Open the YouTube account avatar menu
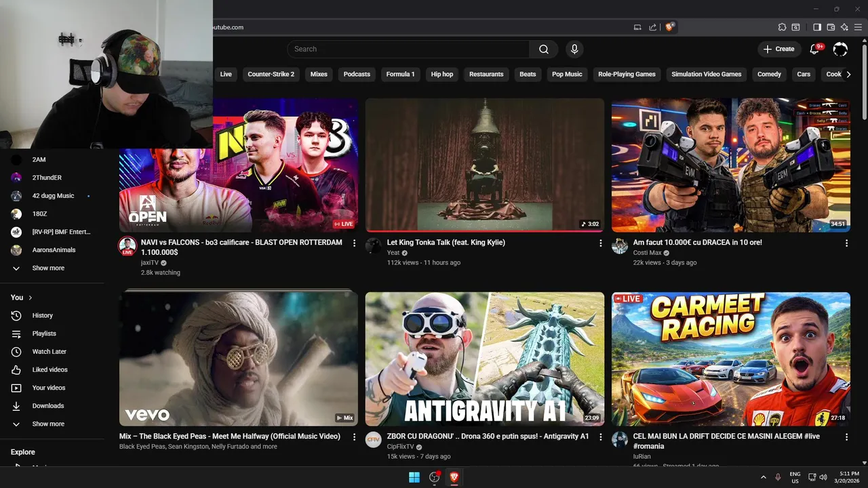This screenshot has width=868, height=488. click(x=840, y=49)
